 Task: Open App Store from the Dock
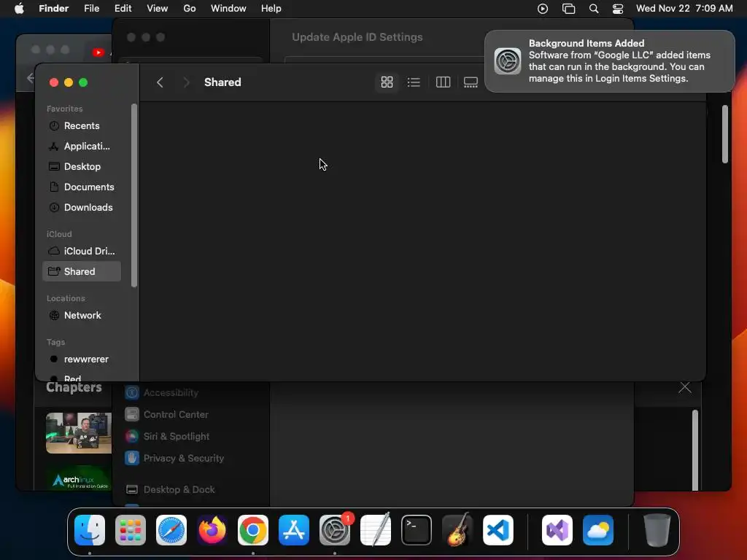[294, 530]
